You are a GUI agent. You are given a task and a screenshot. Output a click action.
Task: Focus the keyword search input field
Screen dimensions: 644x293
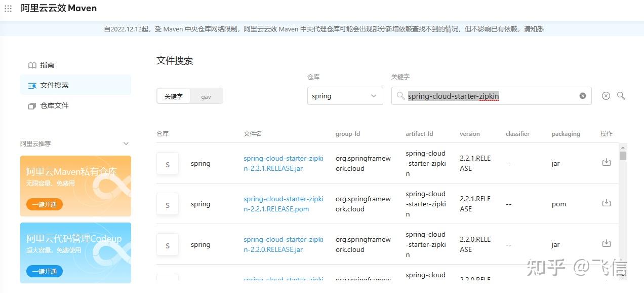pos(491,96)
